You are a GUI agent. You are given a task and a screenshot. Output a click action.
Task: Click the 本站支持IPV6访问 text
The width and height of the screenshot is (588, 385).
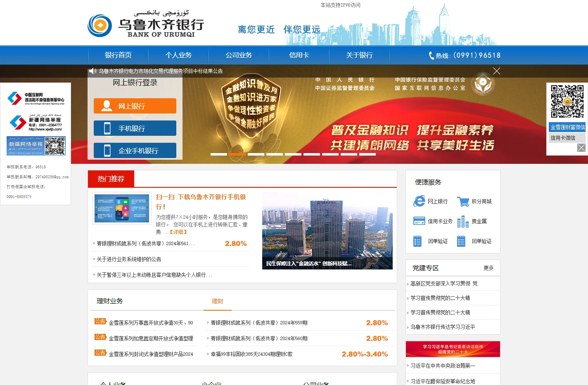341,5
